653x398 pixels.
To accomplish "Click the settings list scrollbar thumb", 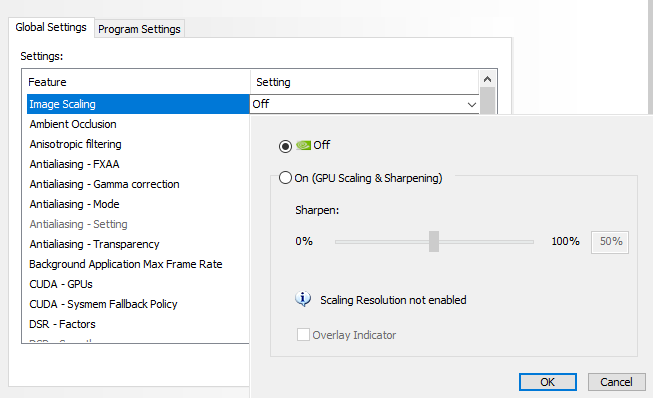I will (x=488, y=100).
